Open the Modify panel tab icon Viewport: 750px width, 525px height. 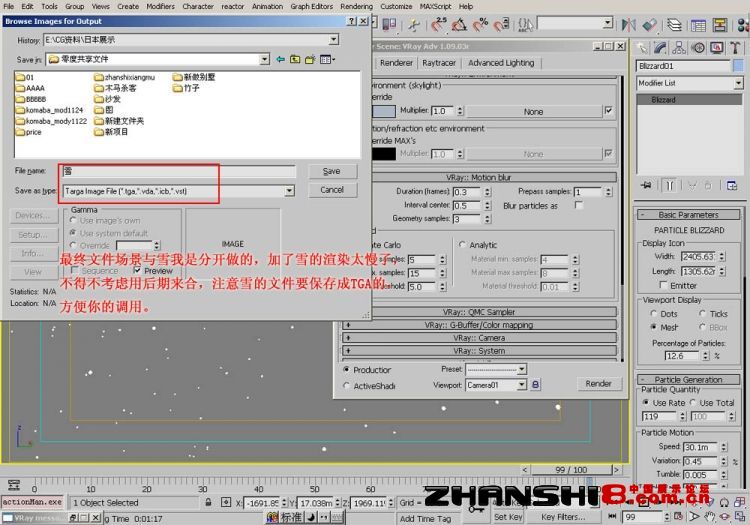[661, 47]
